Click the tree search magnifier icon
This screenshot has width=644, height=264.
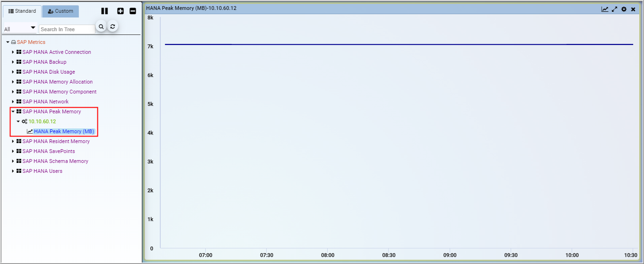pyautogui.click(x=101, y=26)
